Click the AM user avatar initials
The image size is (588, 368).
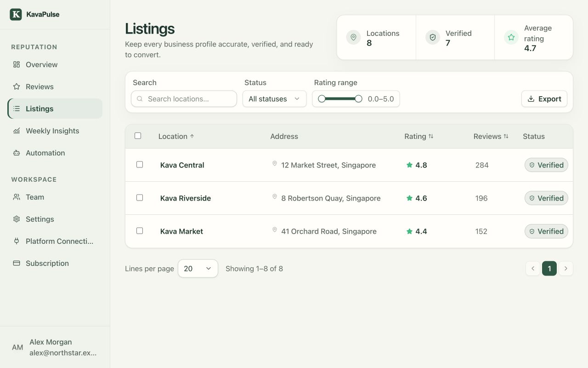pos(17,347)
